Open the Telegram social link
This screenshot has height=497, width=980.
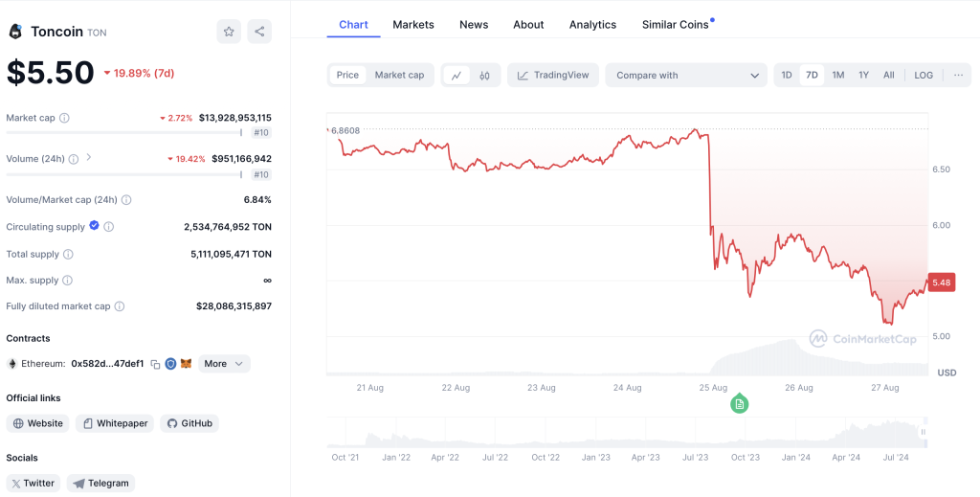coord(101,484)
